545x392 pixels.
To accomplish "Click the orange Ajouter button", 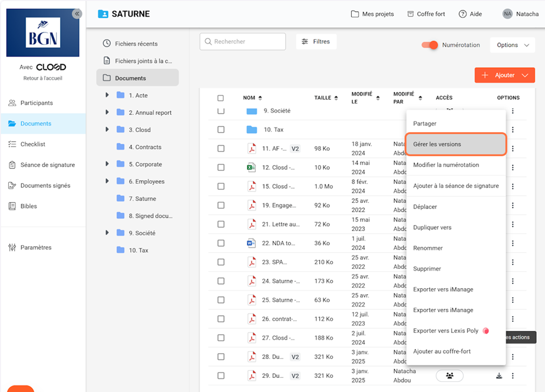I will pos(504,75).
